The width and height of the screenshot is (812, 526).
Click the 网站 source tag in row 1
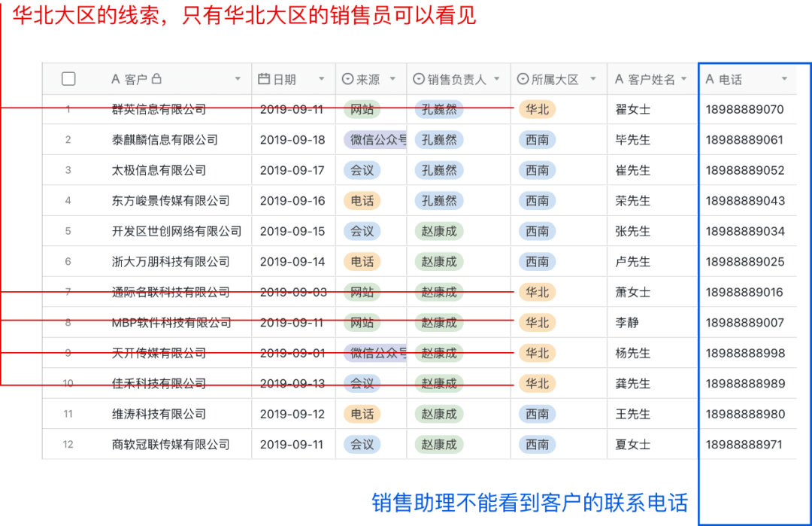coord(362,109)
